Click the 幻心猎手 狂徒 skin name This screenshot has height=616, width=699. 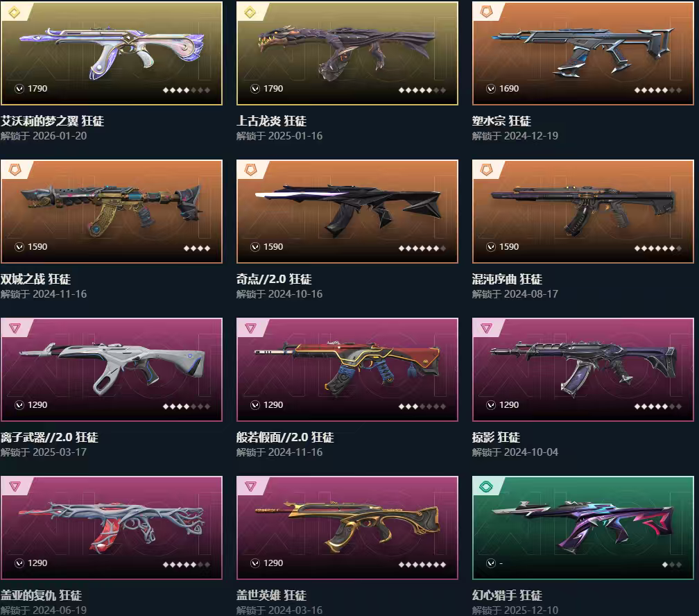(508, 595)
